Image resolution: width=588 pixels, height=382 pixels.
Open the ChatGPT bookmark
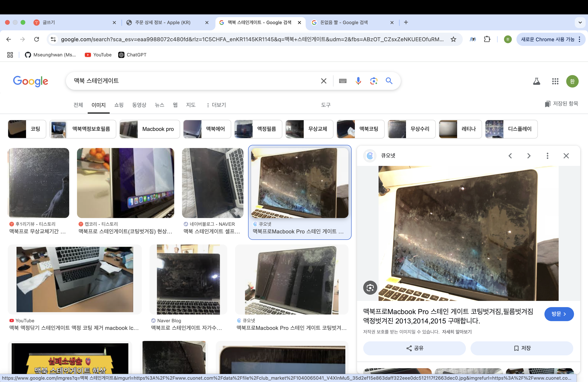[x=132, y=55]
